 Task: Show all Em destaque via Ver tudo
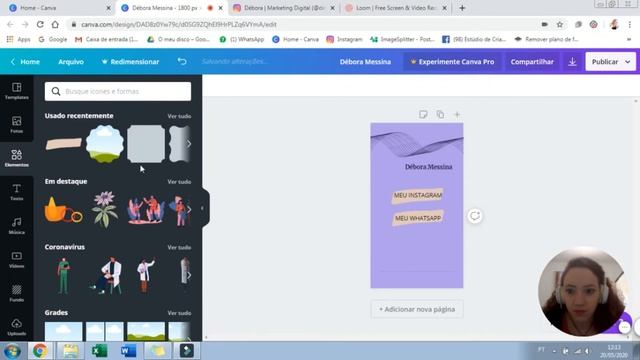179,182
